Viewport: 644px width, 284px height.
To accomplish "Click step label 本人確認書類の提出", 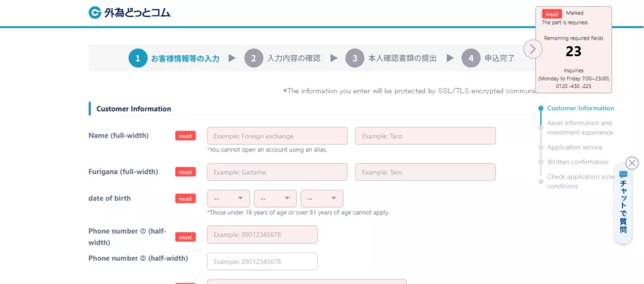I will coord(402,58).
